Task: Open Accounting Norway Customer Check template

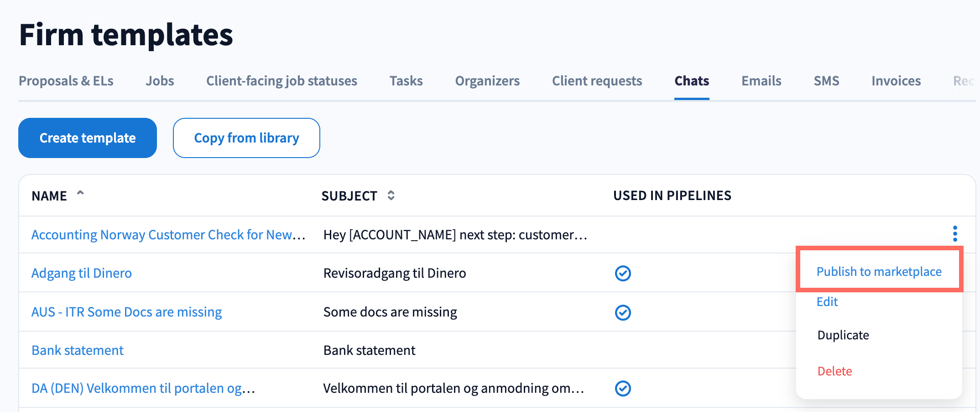Action: click(x=168, y=235)
